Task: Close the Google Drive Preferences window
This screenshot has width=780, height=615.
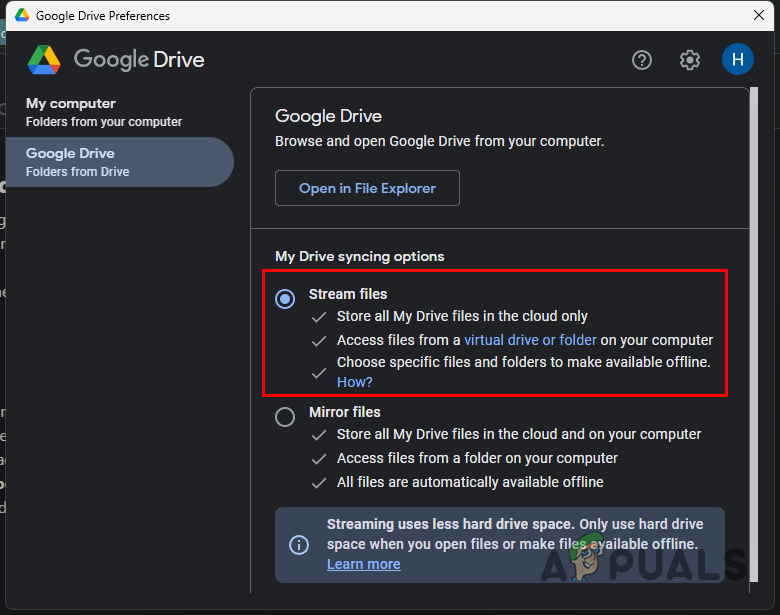Action: [757, 15]
